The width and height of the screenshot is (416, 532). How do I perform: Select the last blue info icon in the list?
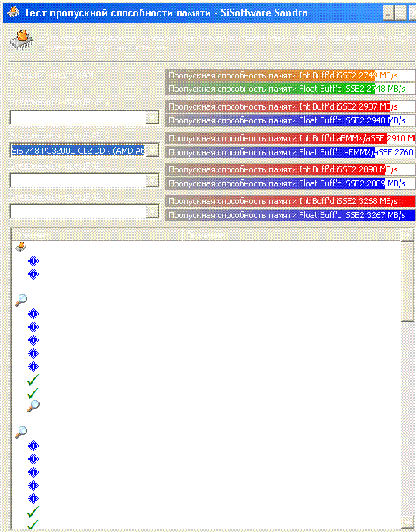coord(33,499)
